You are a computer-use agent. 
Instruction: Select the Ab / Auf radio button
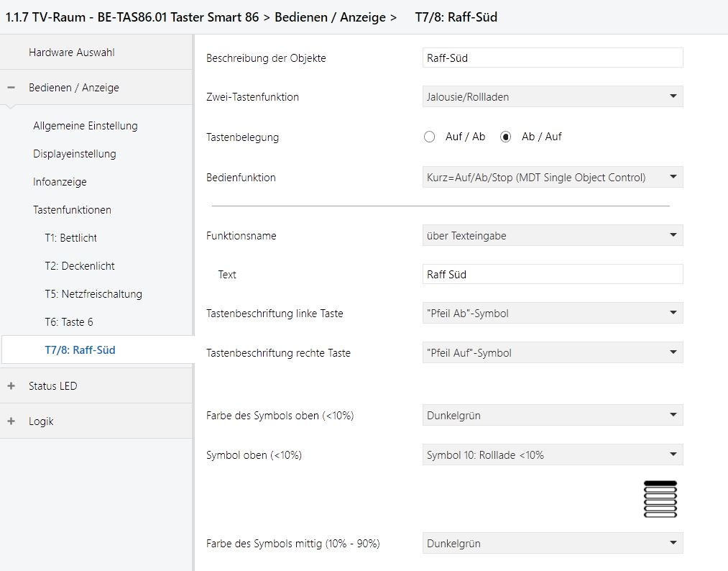[x=506, y=137]
